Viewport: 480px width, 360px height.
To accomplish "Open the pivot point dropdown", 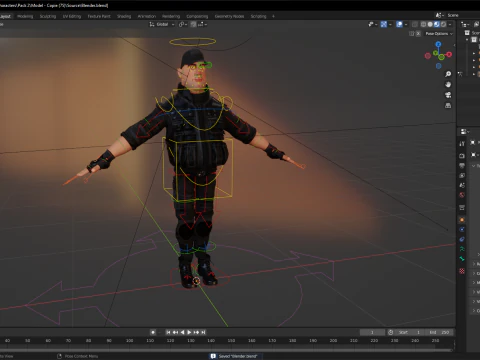I will pyautogui.click(x=183, y=24).
